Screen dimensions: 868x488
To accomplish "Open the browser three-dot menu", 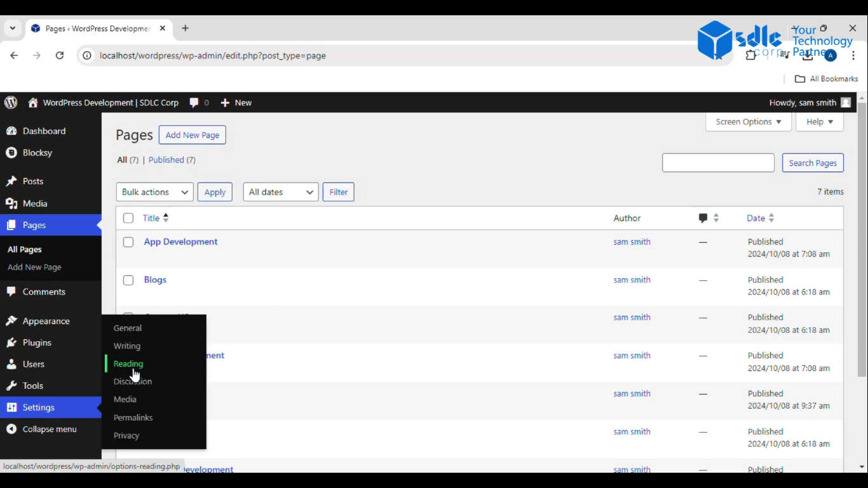I will point(853,55).
